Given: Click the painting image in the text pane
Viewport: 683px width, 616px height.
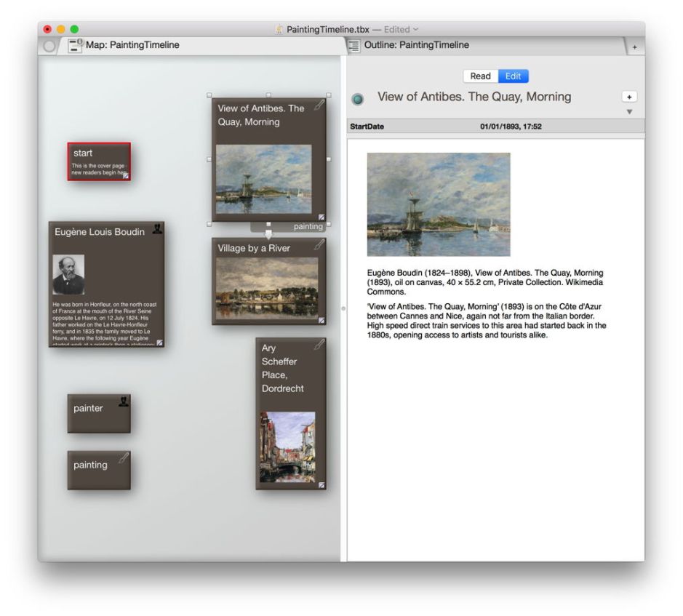Looking at the screenshot, I should click(439, 204).
